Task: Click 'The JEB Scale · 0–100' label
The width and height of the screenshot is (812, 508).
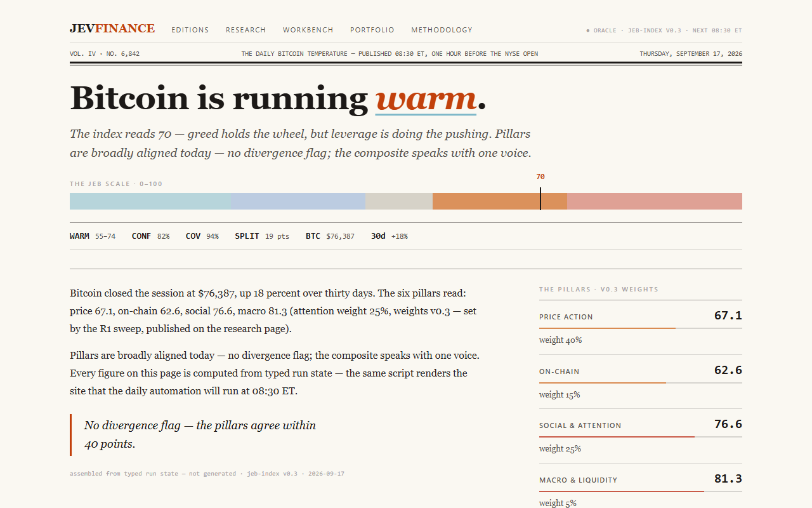Action: pyautogui.click(x=116, y=184)
